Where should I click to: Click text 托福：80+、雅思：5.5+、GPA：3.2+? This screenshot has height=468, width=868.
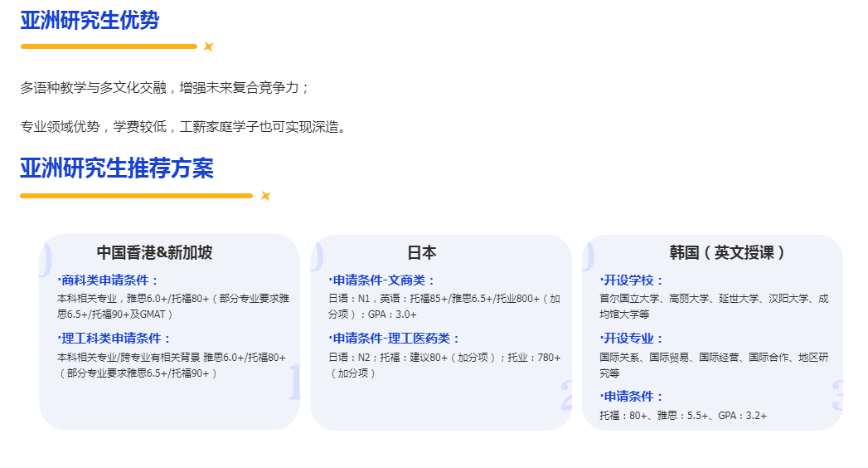[683, 416]
